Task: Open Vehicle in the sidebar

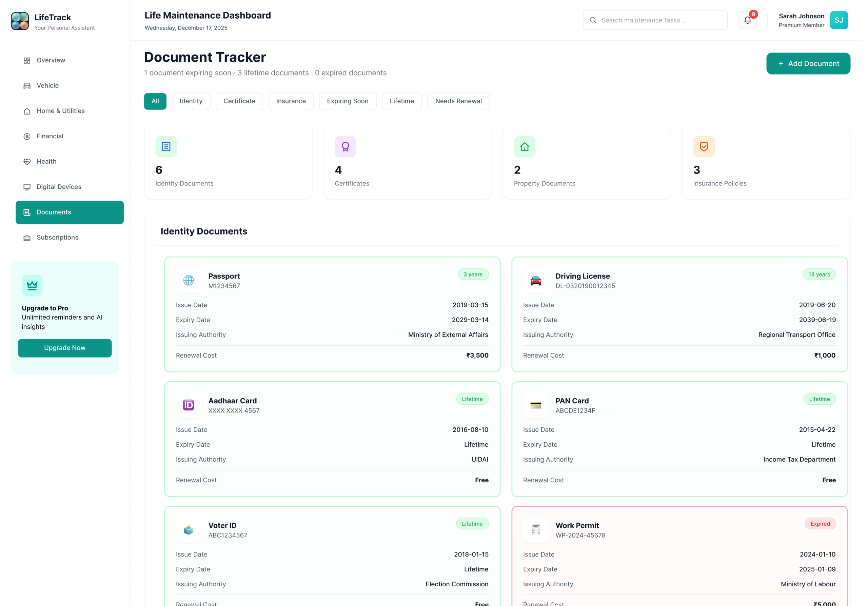Action: pos(47,86)
